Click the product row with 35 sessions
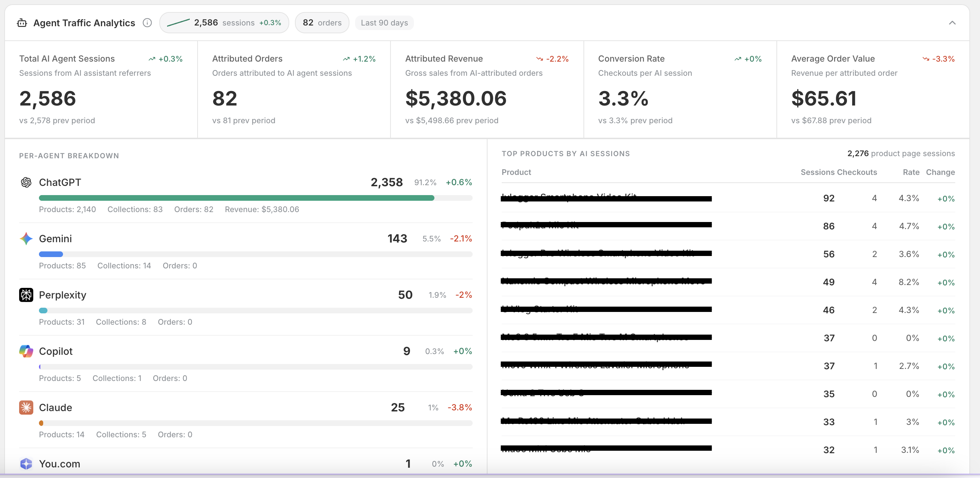 [728, 394]
